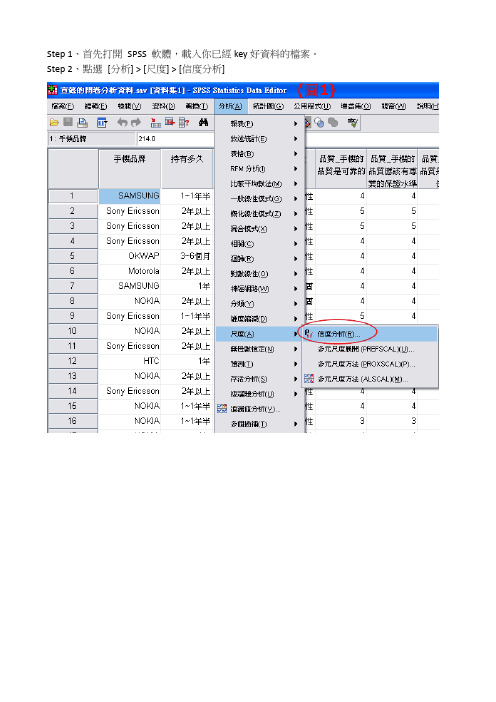This screenshot has width=496, height=702.
Task: Expand the 相關(C) submenu arrow
Action: (295, 244)
